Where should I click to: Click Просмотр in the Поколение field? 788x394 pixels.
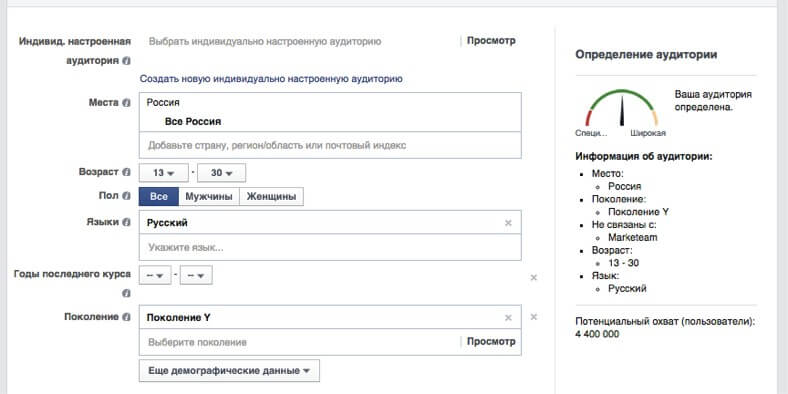click(491, 342)
